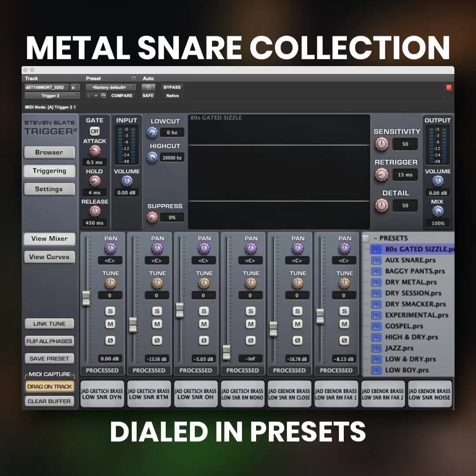Click the automation enable icon under Auto
476x476 pixels.
coord(149,87)
